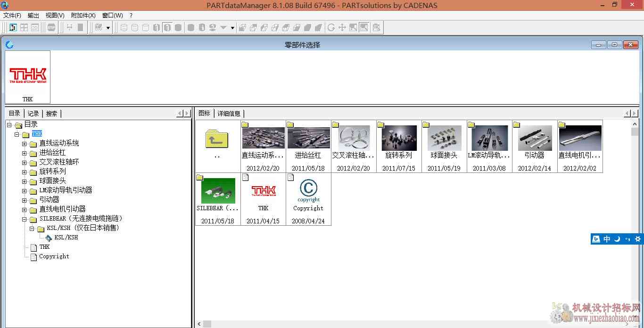Screen dimensions: 644x328
Task: Select the highlighted THK tree node
Action: pyautogui.click(x=37, y=134)
